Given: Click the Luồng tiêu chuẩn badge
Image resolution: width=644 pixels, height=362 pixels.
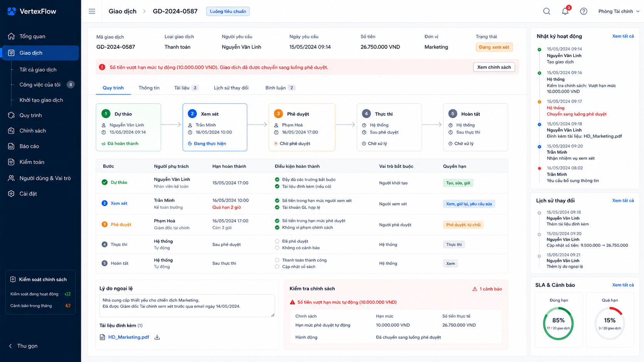Looking at the screenshot, I should (x=228, y=11).
